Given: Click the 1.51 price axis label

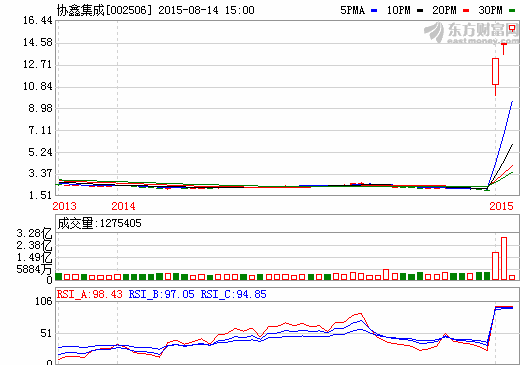Looking at the screenshot, I should (x=40, y=195).
